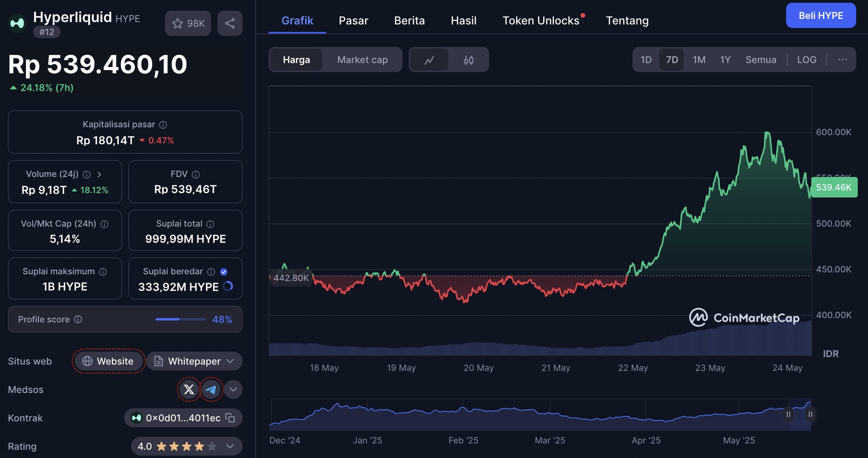Set chart range to 1M
The image size is (868, 458).
[699, 60]
